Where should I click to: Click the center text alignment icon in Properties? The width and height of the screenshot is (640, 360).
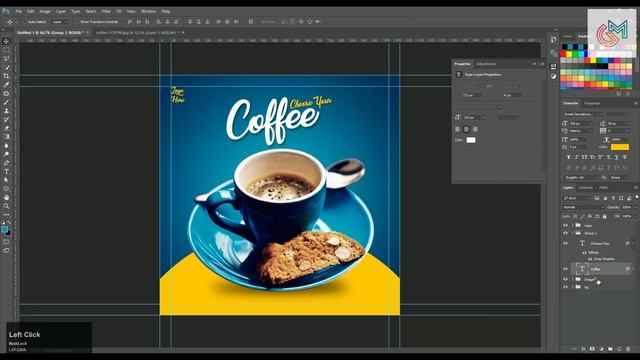(x=466, y=129)
